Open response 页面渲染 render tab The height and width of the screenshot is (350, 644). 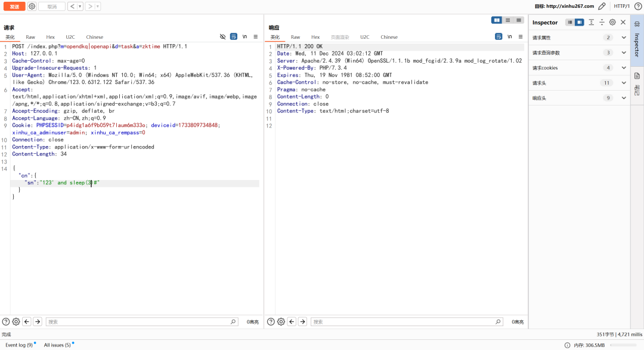coord(340,37)
